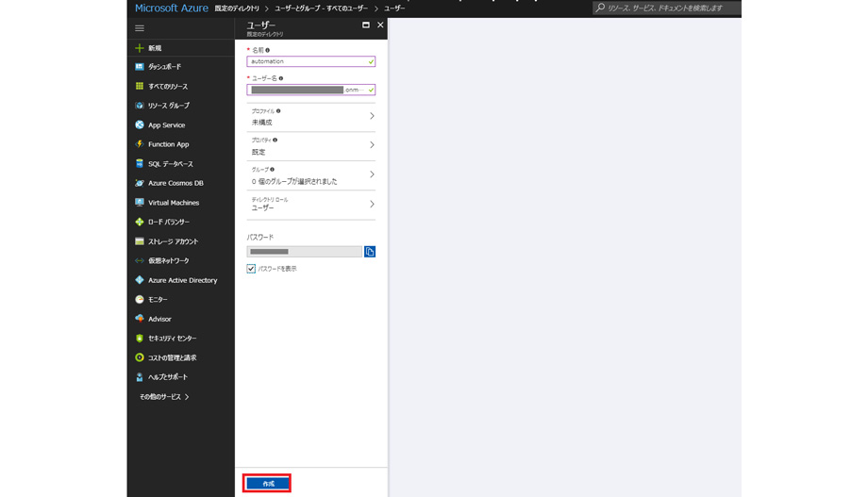Click the ユーザー breadcrumb item

[394, 8]
